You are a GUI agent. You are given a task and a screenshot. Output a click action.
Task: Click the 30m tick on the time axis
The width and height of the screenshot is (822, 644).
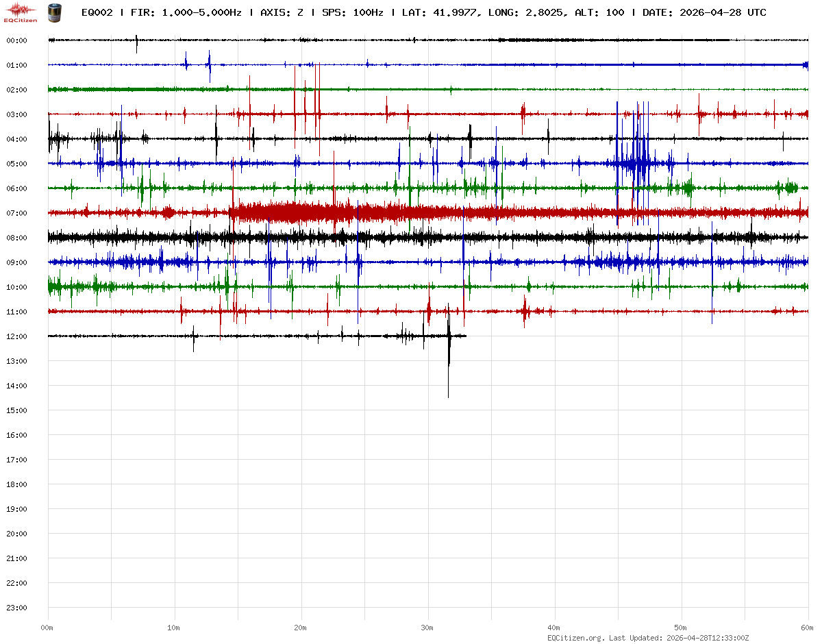427,628
